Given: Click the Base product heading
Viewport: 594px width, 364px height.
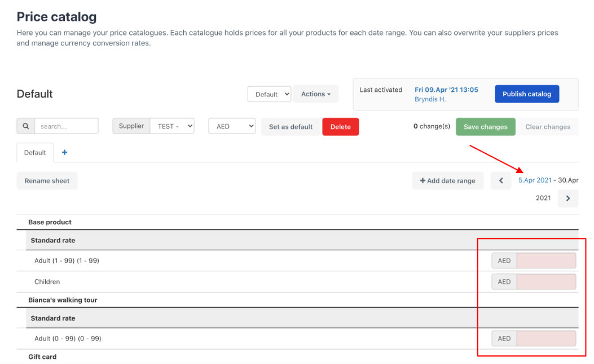Looking at the screenshot, I should (x=50, y=222).
